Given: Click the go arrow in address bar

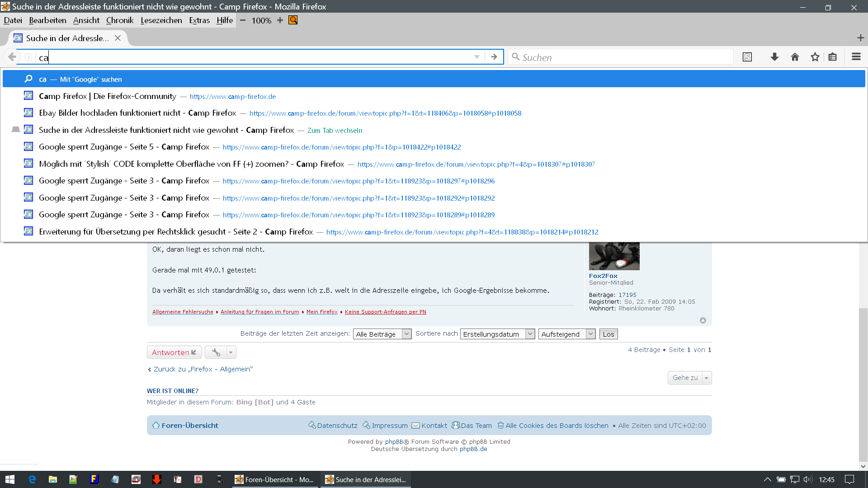Looking at the screenshot, I should click(x=494, y=57).
